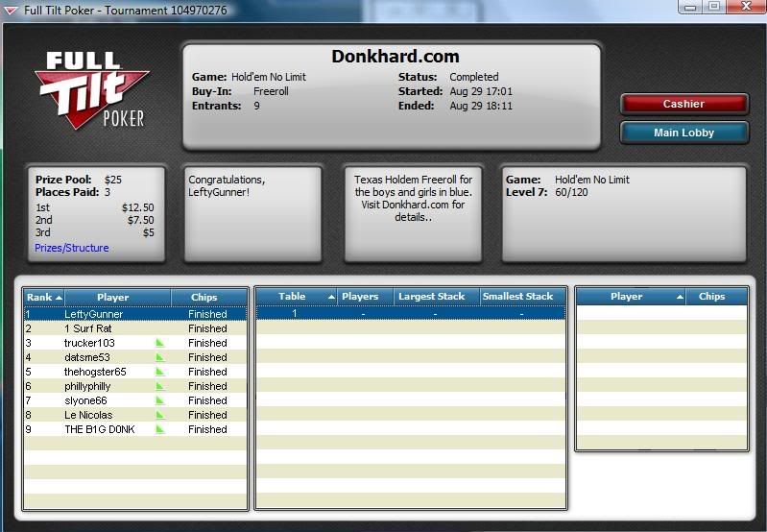Sort standings by Chips column header
Screen dimensions: 767x532
(209, 297)
